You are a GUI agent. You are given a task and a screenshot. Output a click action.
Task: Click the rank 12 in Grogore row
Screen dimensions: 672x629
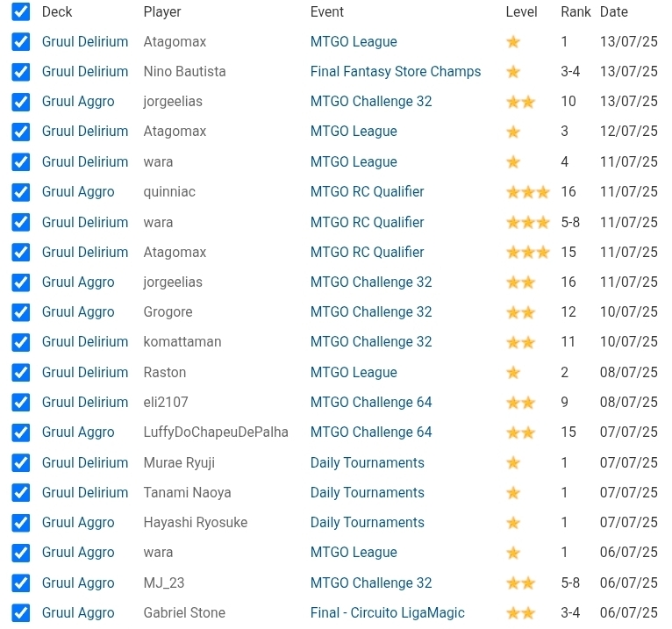coord(568,312)
